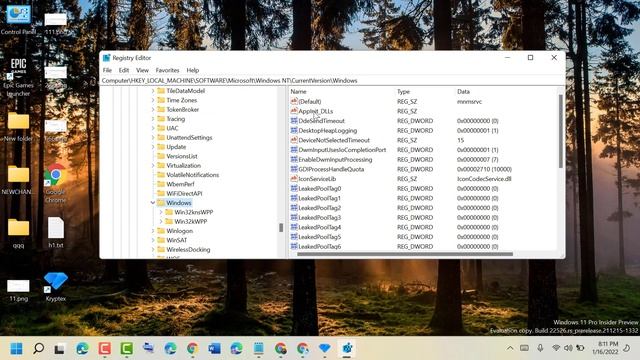Expand the Win32kWPP subkey

pyautogui.click(x=161, y=222)
